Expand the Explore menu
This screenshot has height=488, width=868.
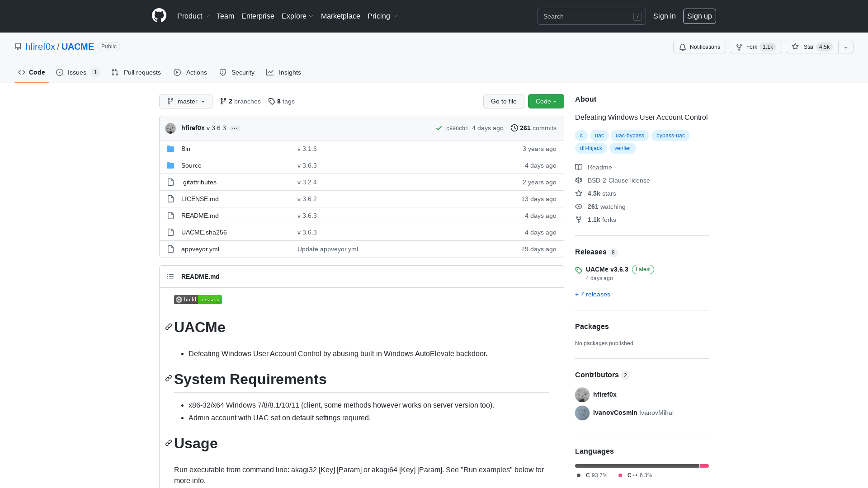coord(297,16)
